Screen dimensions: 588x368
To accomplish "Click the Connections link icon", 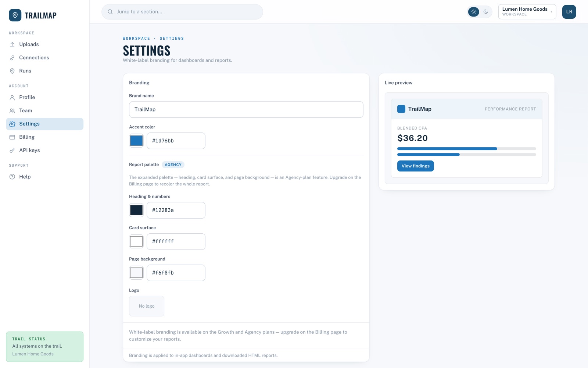I will (12, 58).
